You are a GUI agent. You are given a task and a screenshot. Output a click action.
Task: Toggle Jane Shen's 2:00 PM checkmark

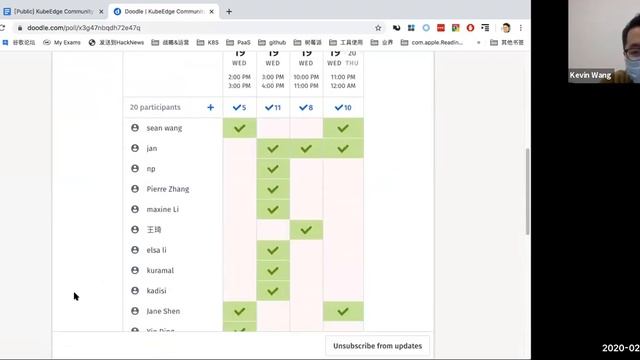point(240,311)
